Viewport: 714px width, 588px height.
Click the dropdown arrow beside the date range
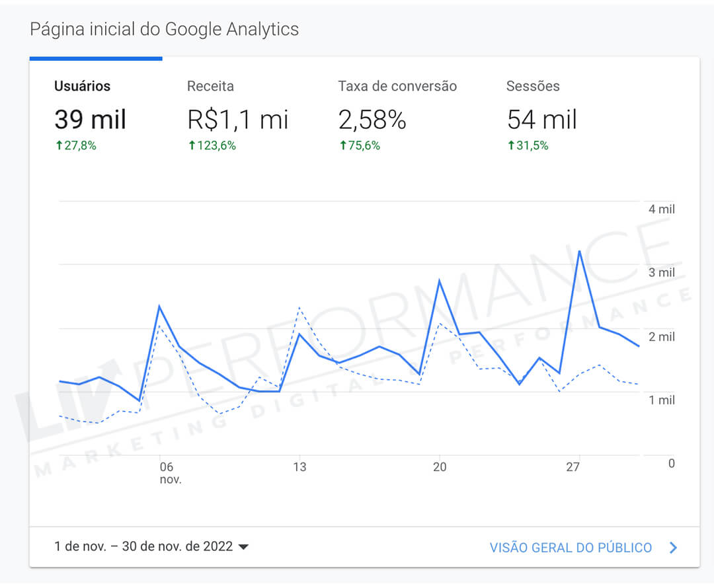[243, 547]
